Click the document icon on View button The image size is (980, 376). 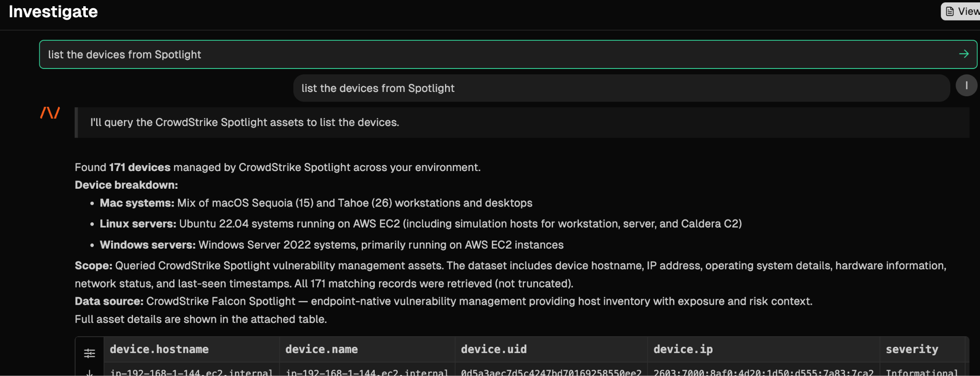[950, 11]
